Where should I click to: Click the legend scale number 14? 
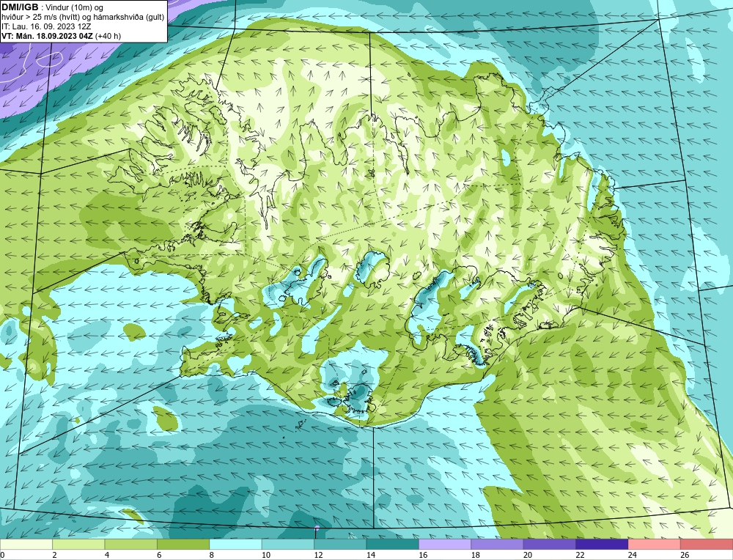371,555
